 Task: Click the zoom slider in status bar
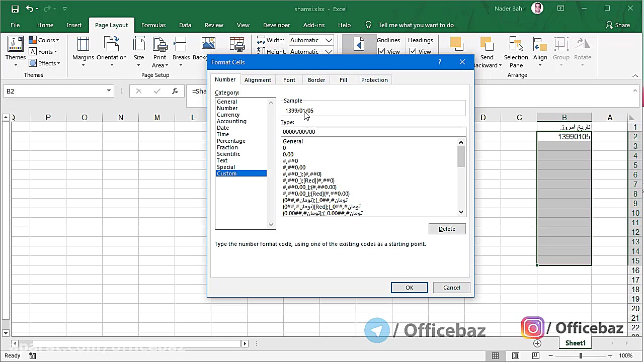point(580,355)
